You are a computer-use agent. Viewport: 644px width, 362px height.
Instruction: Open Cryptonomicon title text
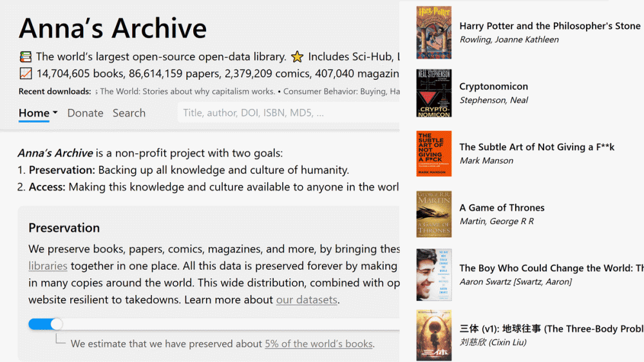click(493, 86)
